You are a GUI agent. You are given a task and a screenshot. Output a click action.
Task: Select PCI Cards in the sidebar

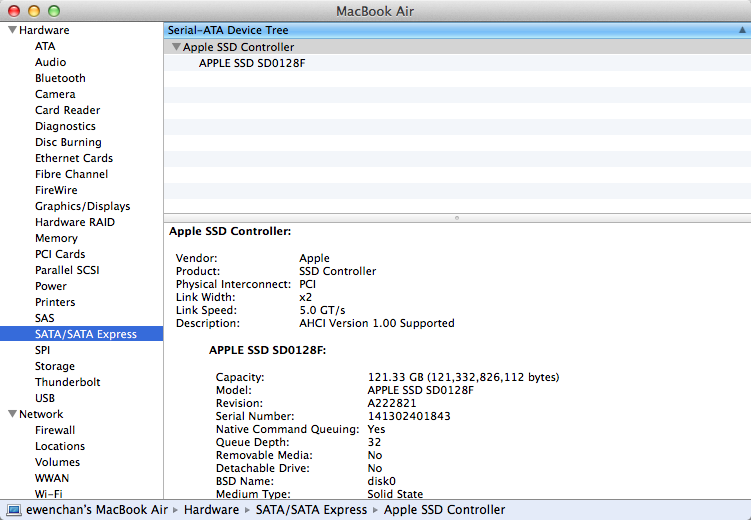tap(60, 254)
